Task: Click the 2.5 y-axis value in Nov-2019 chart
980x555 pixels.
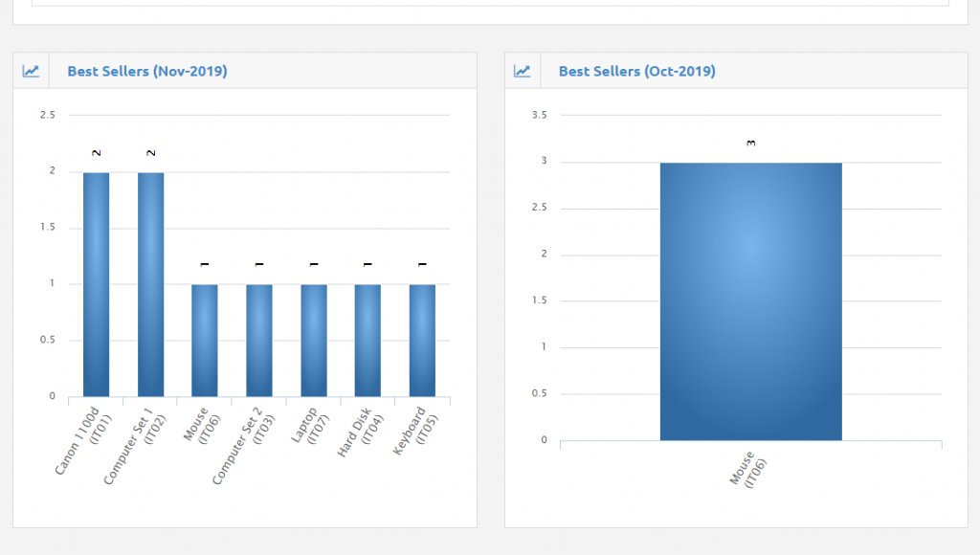Action: point(48,115)
